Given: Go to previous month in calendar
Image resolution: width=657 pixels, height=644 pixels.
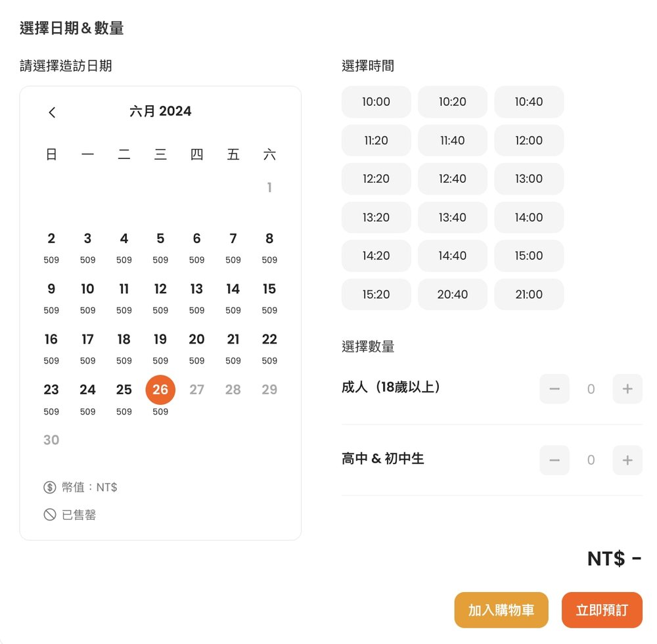Looking at the screenshot, I should [53, 112].
